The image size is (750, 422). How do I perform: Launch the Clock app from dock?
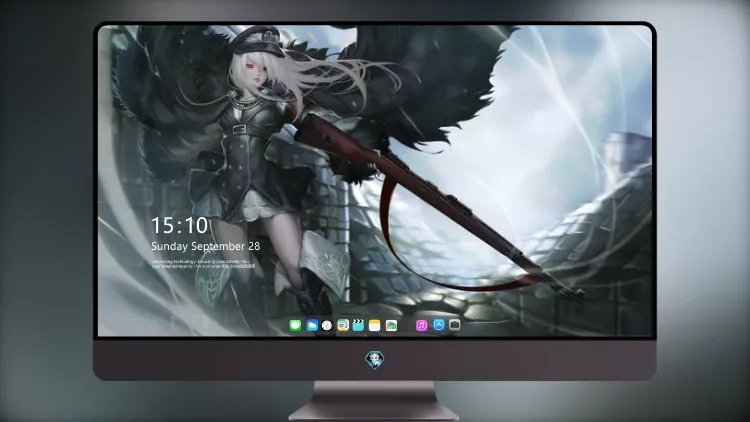[327, 325]
